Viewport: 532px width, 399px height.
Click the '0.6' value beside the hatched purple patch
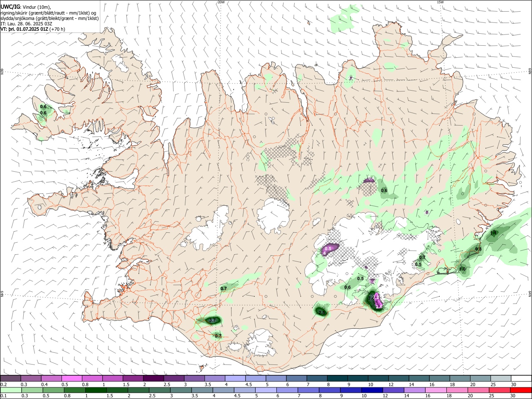pyautogui.click(x=384, y=190)
